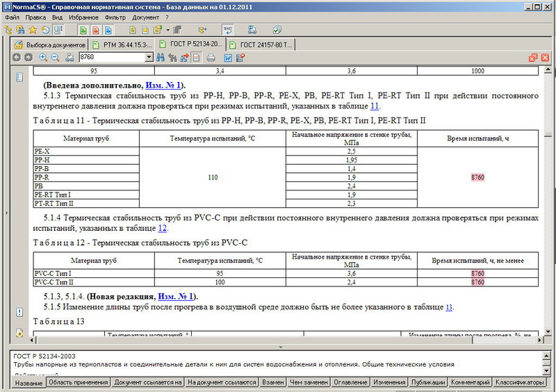Viewport: 556px width, 392px height.
Task: Go back with the left arrow button
Action: pyautogui.click(x=17, y=58)
